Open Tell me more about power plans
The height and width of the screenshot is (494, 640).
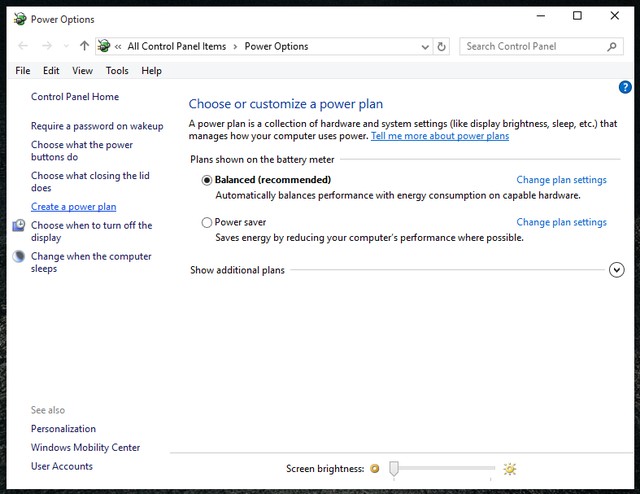coord(440,136)
